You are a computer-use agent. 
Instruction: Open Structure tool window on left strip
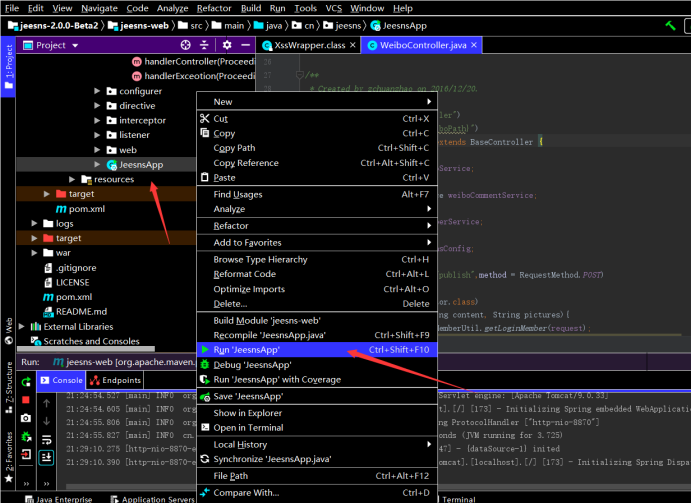click(x=8, y=387)
